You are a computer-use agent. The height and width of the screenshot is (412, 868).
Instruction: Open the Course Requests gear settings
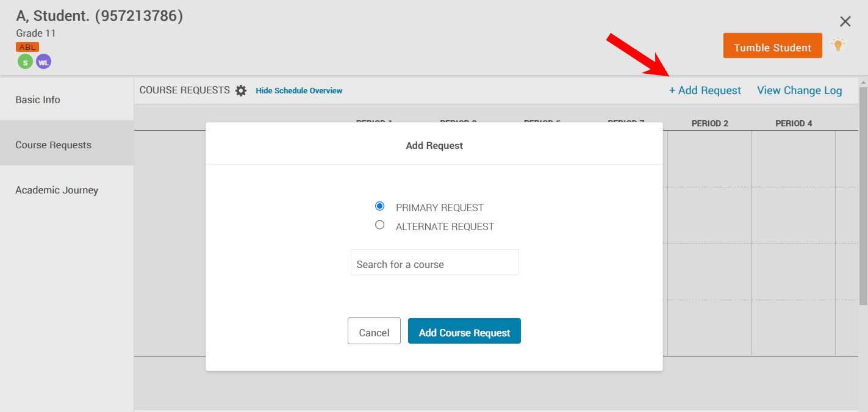pos(241,91)
